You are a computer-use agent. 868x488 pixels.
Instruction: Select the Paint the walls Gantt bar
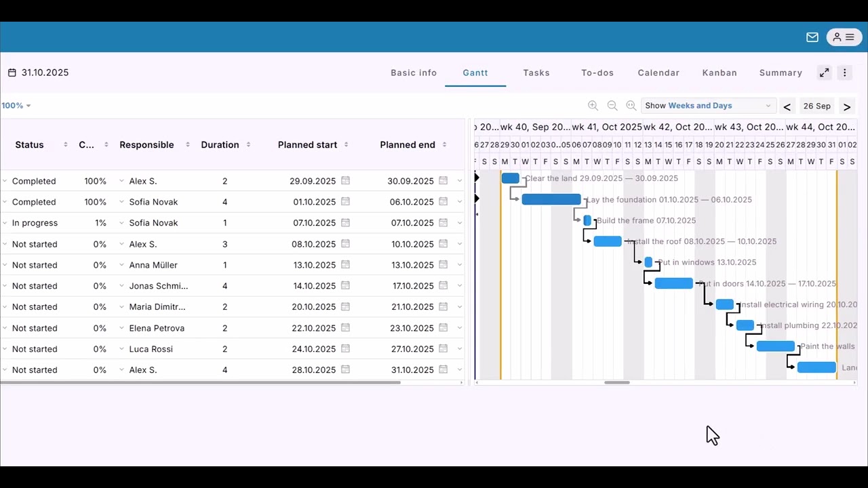click(x=775, y=346)
